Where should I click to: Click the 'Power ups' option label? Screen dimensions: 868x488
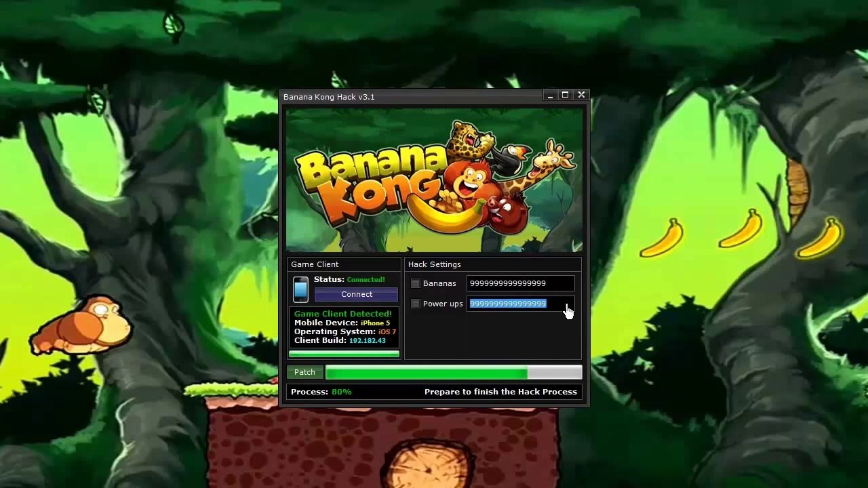(x=443, y=304)
